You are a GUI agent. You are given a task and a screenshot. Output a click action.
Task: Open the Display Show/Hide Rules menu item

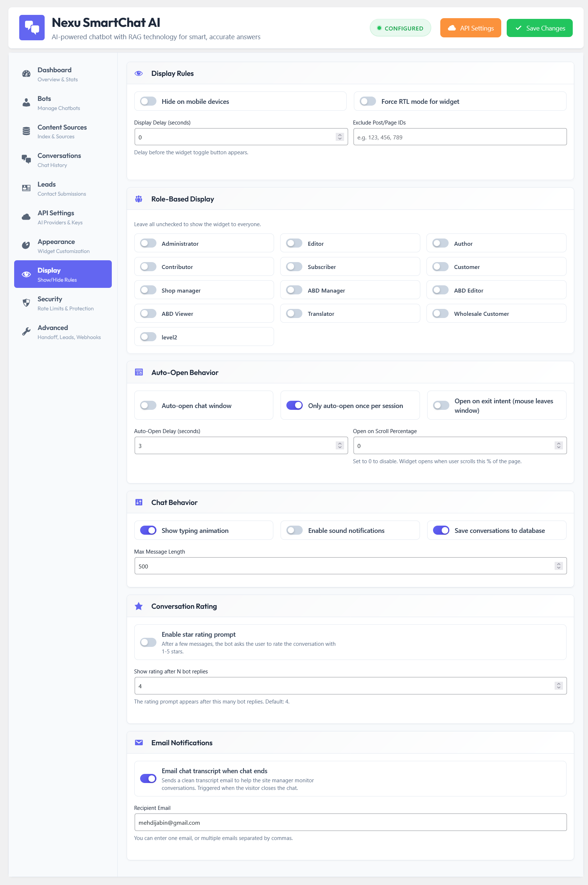pyautogui.click(x=63, y=274)
